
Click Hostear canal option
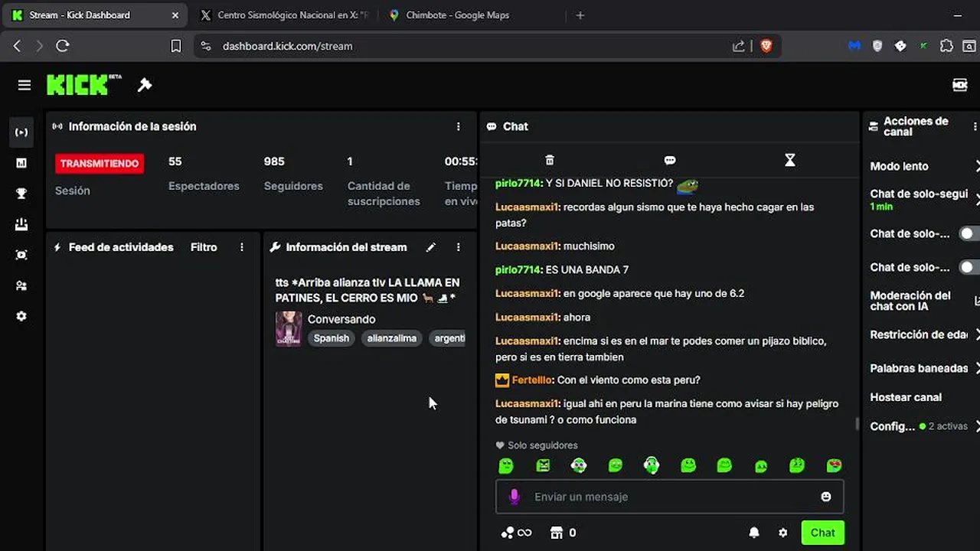pos(906,397)
